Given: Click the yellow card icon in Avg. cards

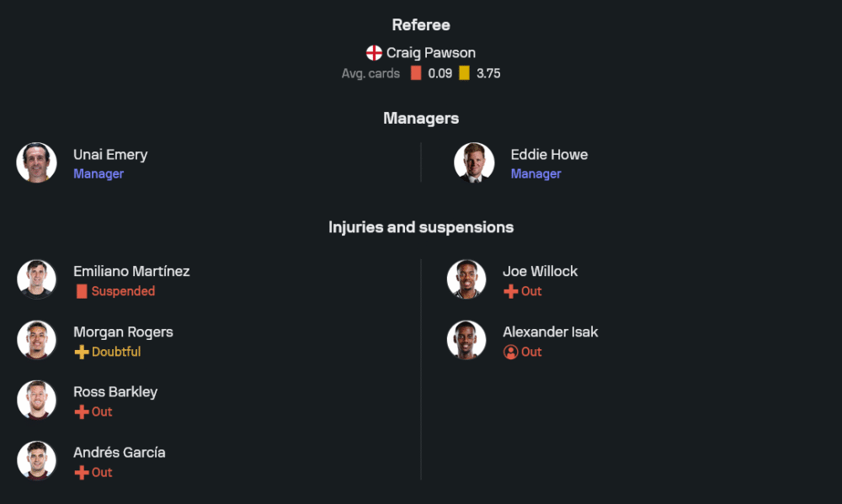Looking at the screenshot, I should click(x=464, y=73).
